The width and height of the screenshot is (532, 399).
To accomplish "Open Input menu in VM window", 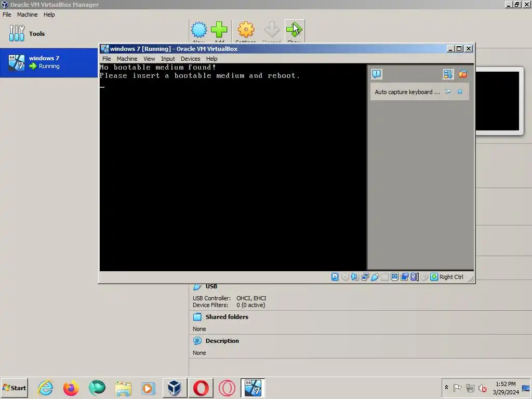I will point(168,59).
